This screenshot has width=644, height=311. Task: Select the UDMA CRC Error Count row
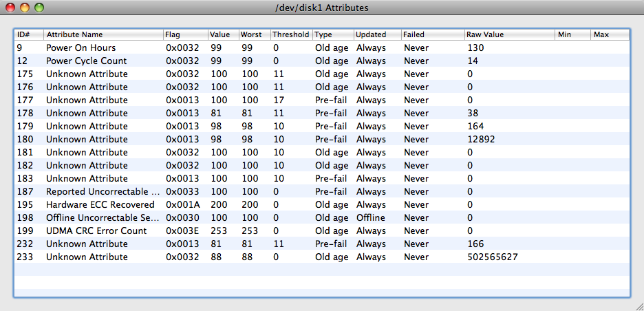tap(322, 231)
